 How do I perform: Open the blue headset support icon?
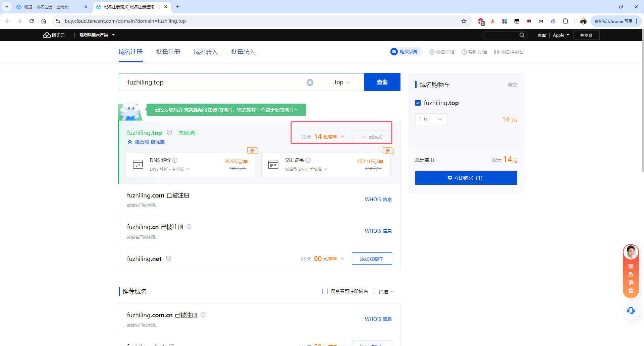click(631, 310)
